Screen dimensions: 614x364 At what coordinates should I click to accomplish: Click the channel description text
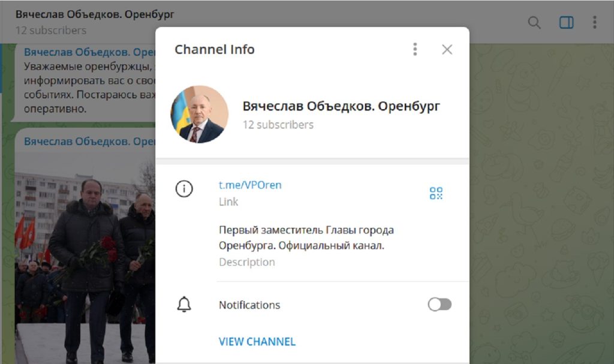pyautogui.click(x=306, y=238)
